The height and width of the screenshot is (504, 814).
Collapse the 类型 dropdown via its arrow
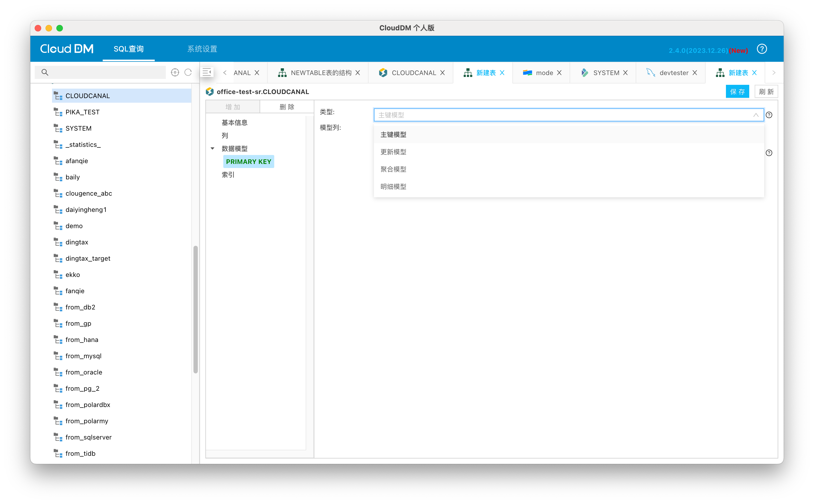tap(756, 115)
